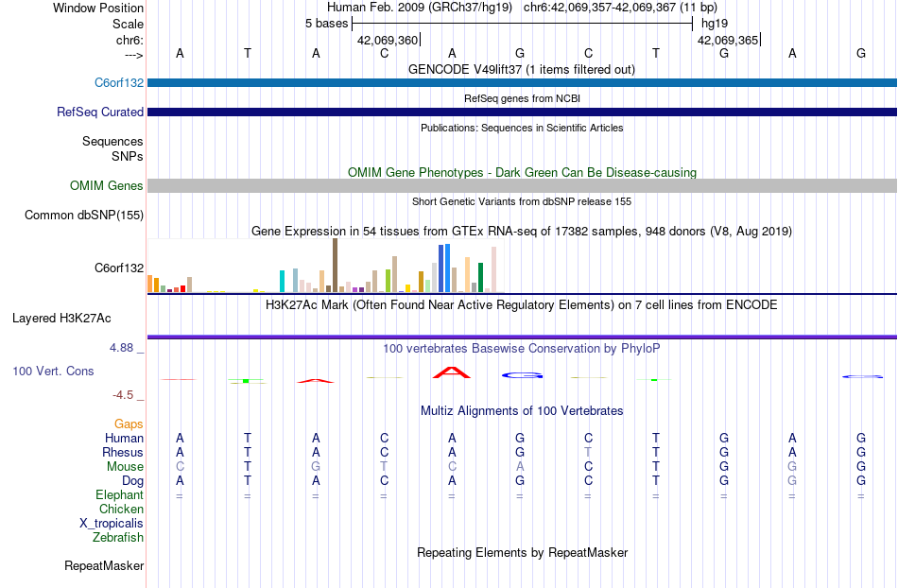
Task: Click the GENCODE V49lift37 track title
Action: tap(522, 69)
